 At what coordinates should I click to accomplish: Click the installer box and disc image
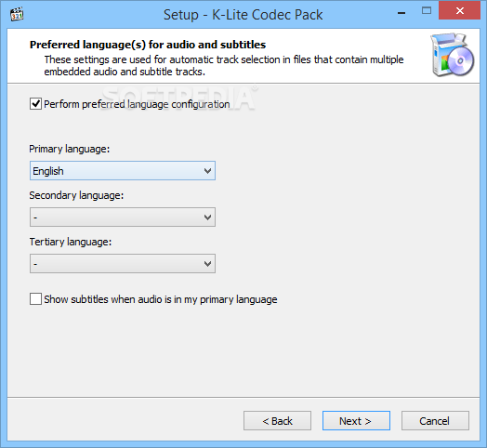(x=453, y=55)
